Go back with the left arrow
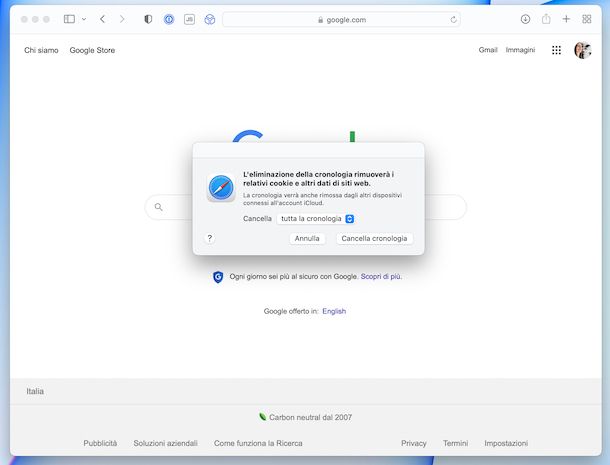 [x=103, y=19]
